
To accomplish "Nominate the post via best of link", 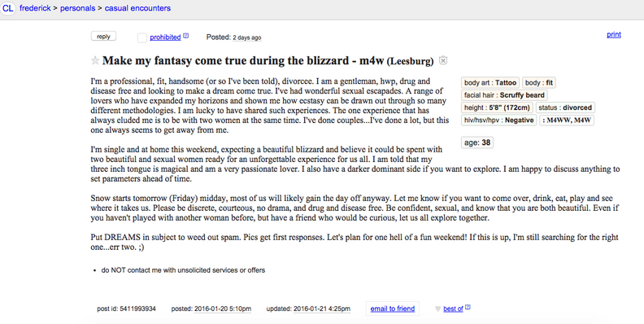I will click(453, 309).
